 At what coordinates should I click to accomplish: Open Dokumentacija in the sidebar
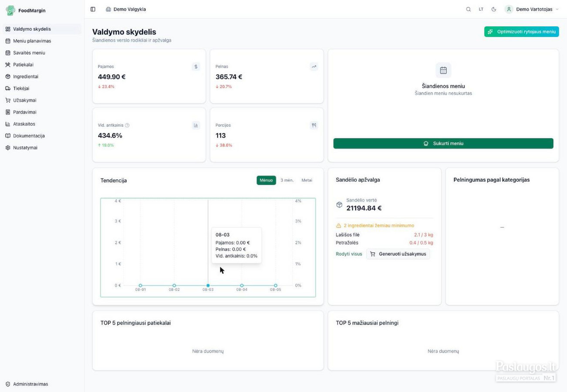(x=42, y=136)
